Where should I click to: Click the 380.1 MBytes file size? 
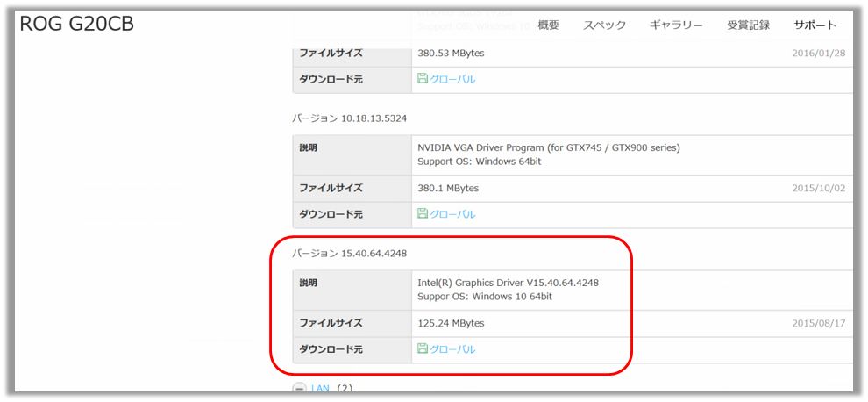click(448, 189)
